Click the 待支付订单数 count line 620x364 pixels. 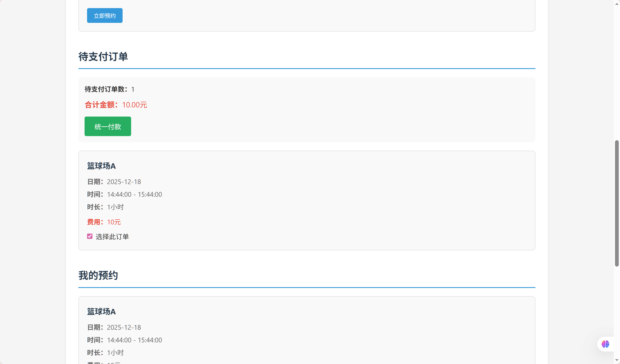click(109, 89)
